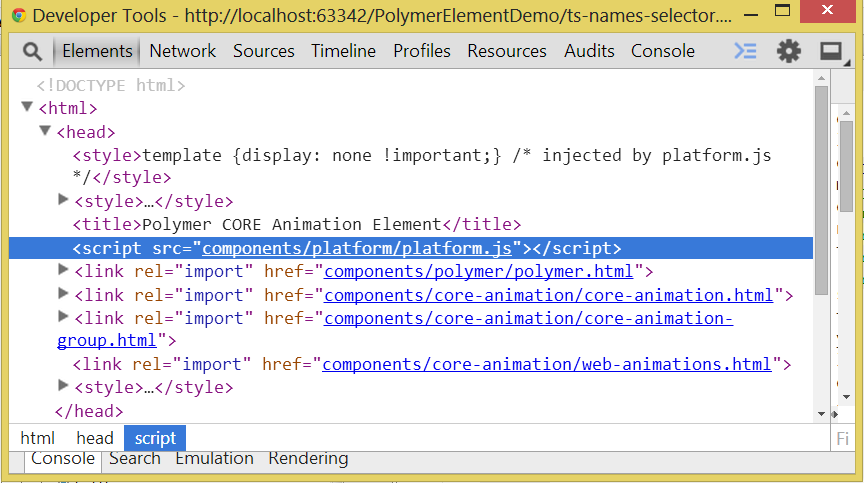The height and width of the screenshot is (484, 864).
Task: Click the magnifier inspect element icon
Action: click(33, 52)
